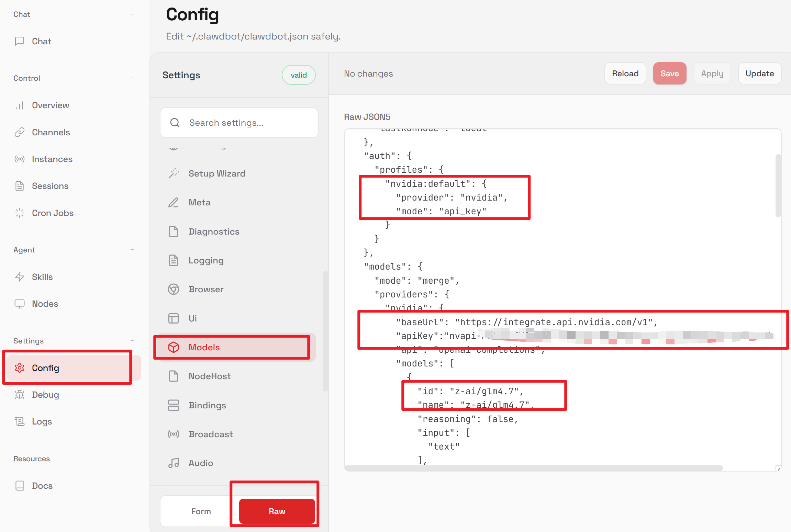
Task: Click the "baseUrl" line in JSON editor
Action: click(x=527, y=322)
